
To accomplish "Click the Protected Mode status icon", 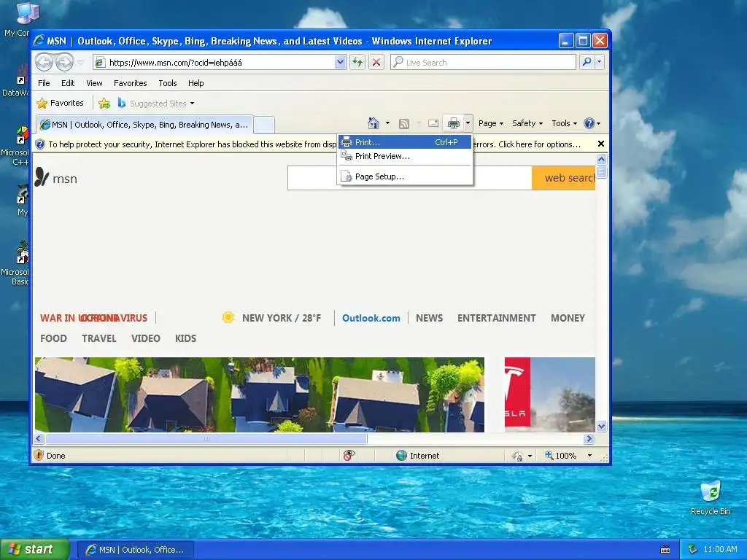I will tap(518, 456).
